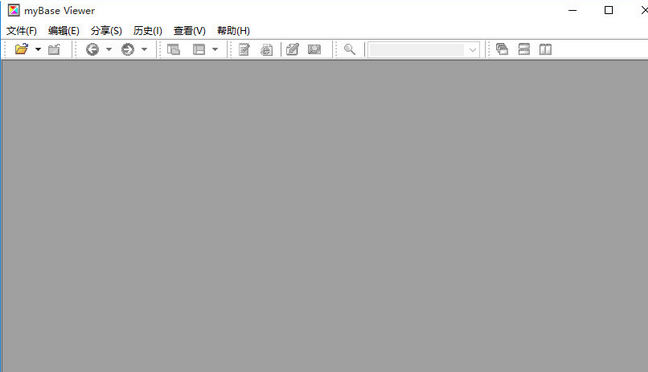Screen dimensions: 648x372
Task: Click the edit note document icon
Action: 244,50
